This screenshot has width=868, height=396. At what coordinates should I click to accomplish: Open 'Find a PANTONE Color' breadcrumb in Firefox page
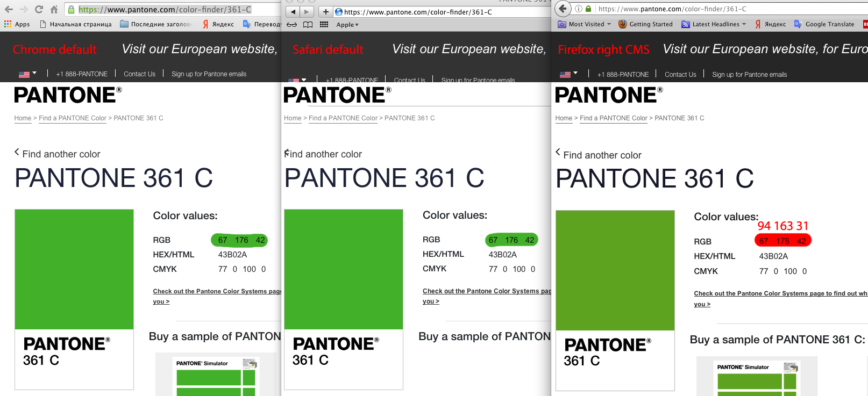tap(613, 118)
